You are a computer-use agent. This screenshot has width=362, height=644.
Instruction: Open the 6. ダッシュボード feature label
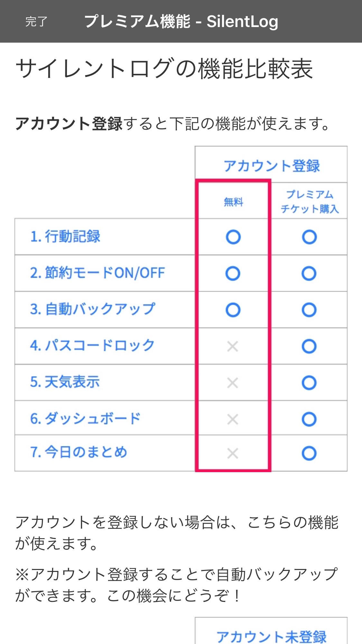click(85, 418)
